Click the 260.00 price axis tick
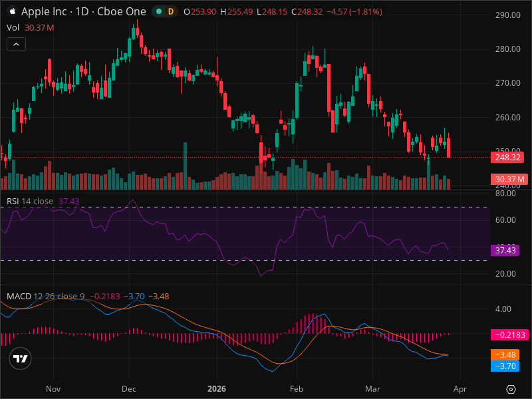 pyautogui.click(x=507, y=118)
